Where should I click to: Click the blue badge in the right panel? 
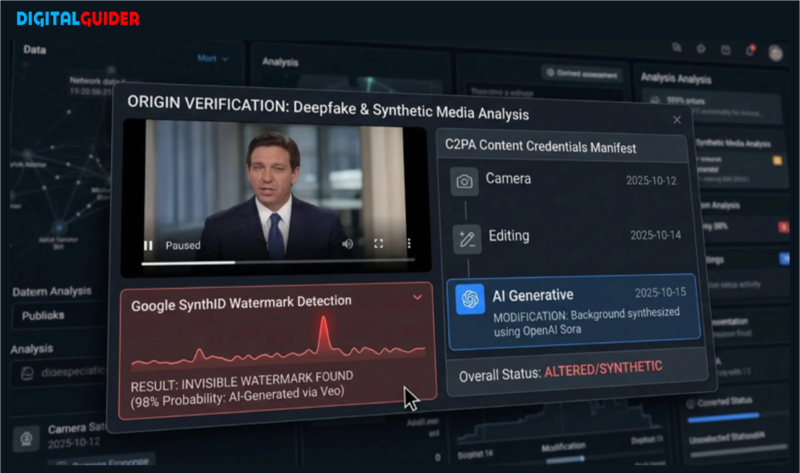[785, 259]
